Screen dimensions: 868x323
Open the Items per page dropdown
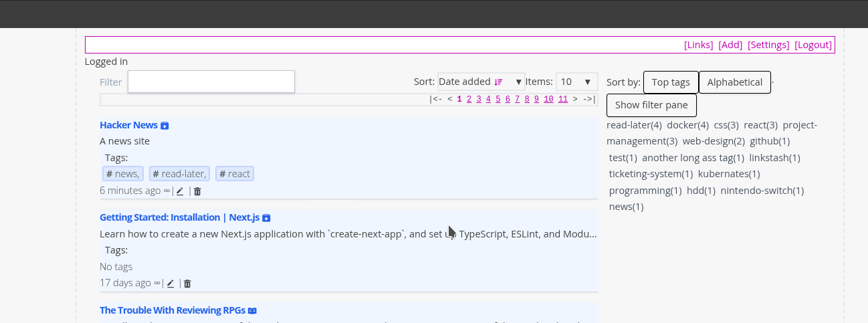point(576,82)
